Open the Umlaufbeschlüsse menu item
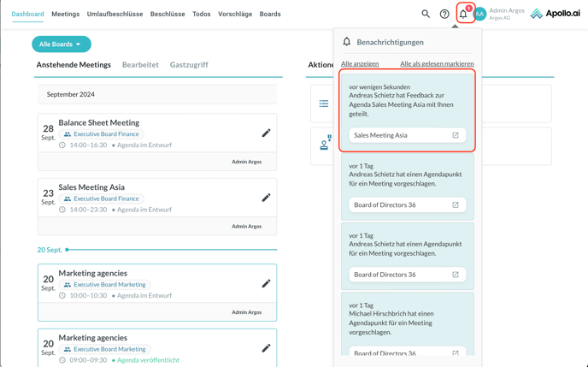 tap(115, 15)
